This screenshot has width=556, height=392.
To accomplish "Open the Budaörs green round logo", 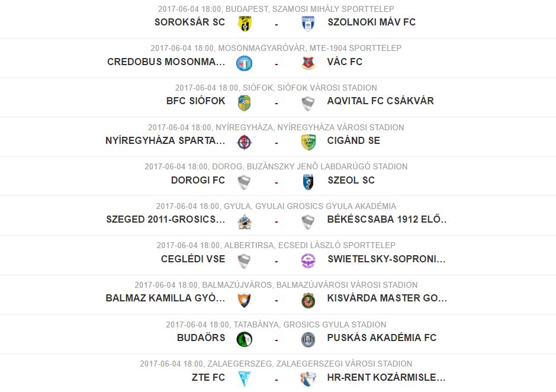I will 245,339.
